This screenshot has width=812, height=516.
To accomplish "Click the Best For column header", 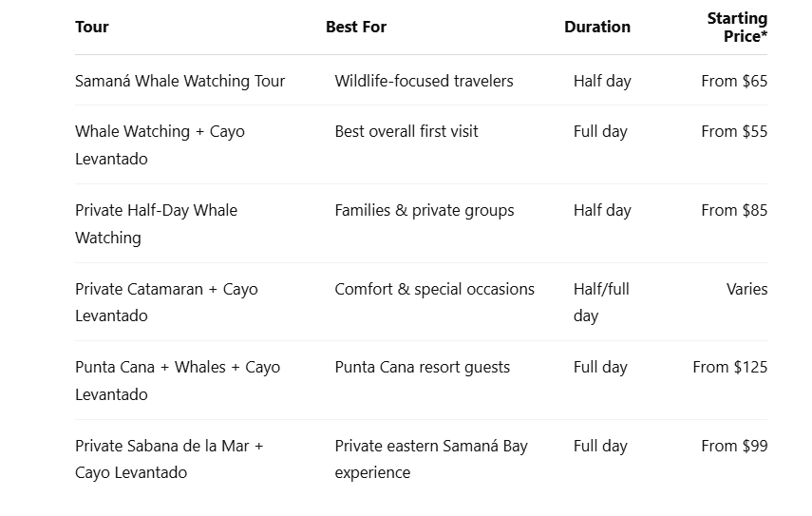I will click(x=356, y=27).
